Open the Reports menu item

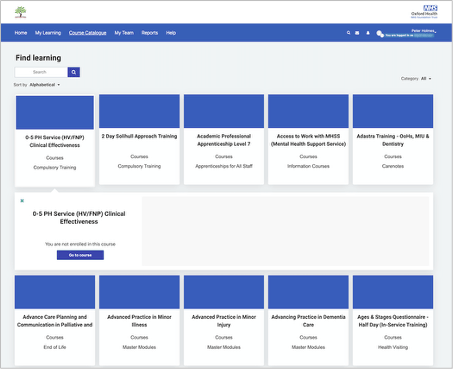(150, 33)
